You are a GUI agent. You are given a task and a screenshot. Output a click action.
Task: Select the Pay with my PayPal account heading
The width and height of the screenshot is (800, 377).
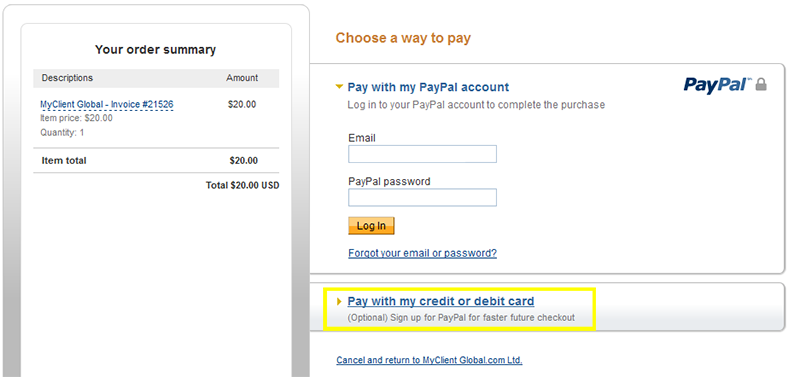click(428, 87)
